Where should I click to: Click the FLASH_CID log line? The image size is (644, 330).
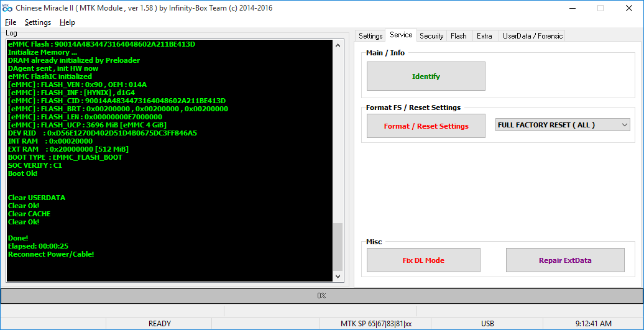point(117,101)
